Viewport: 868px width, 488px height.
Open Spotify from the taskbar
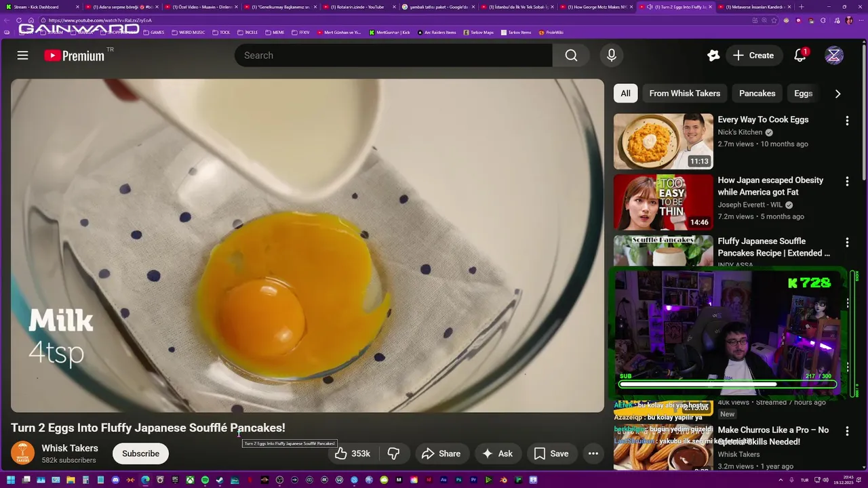[205, 481]
